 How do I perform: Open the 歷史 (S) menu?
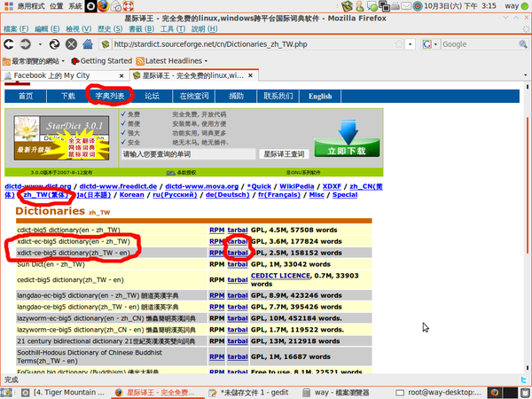click(x=110, y=29)
